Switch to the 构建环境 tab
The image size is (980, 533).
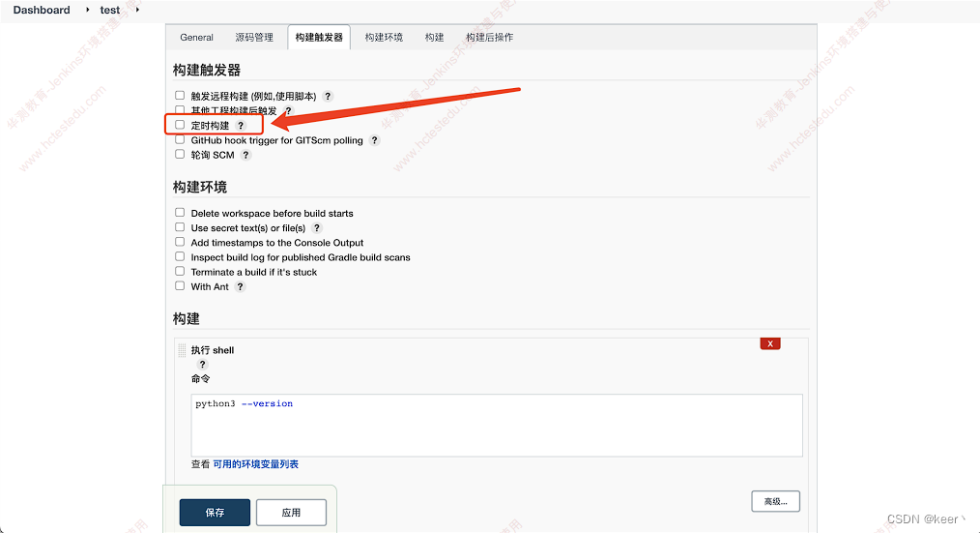click(384, 38)
